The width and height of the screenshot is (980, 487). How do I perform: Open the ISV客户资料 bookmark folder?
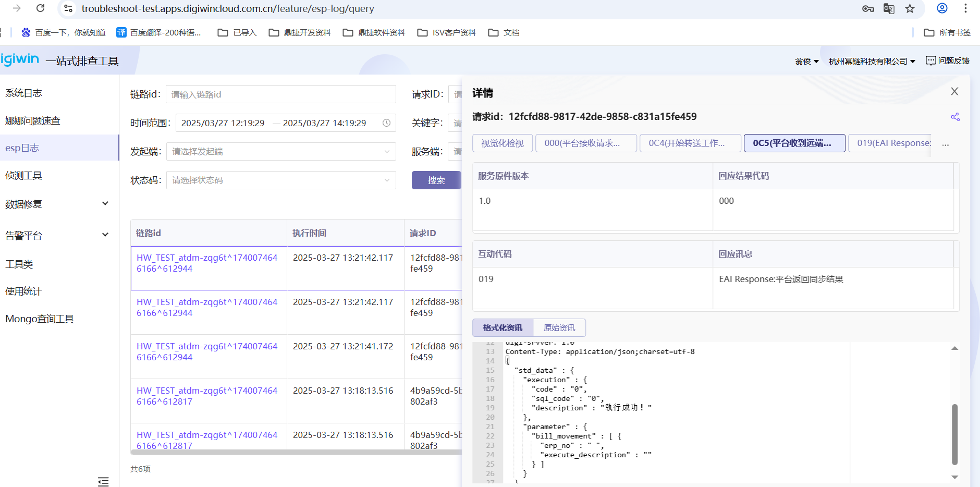tap(447, 32)
